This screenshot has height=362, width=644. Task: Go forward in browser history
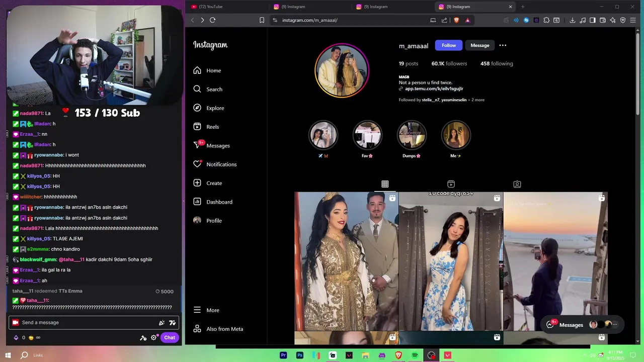202,20
